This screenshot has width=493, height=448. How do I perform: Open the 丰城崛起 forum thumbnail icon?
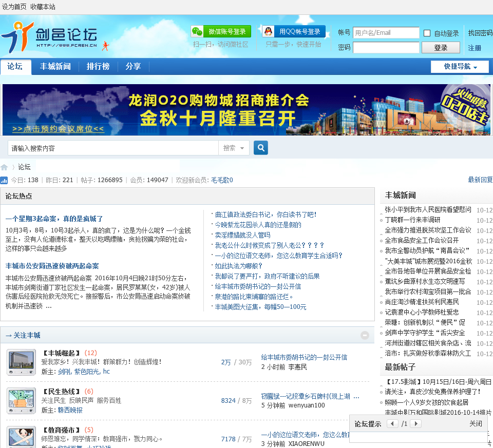(x=22, y=362)
